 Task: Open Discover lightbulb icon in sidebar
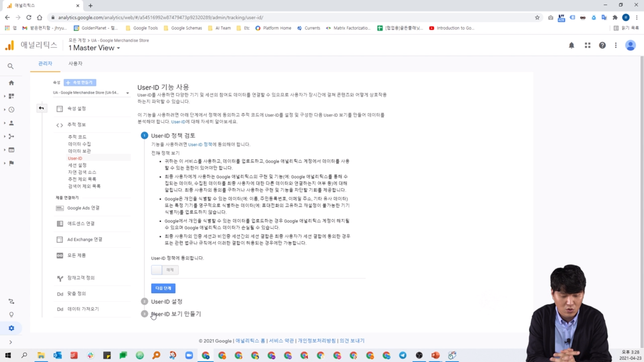pos(11,315)
